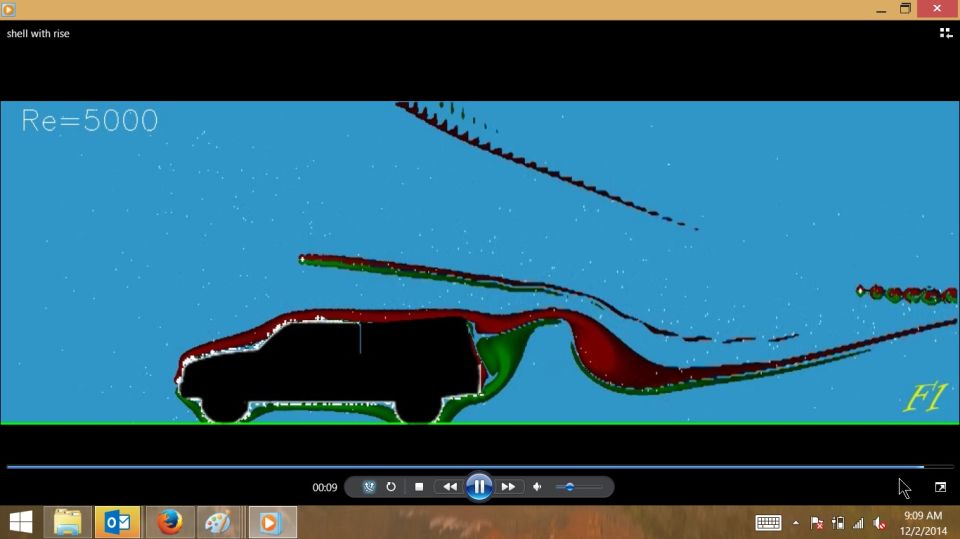Click the rewind button
This screenshot has height=539, width=960.
coord(449,487)
